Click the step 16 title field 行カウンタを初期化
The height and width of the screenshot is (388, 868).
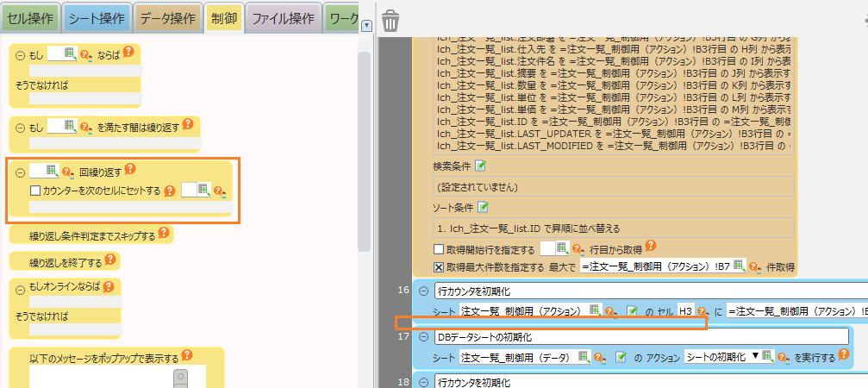651,291
